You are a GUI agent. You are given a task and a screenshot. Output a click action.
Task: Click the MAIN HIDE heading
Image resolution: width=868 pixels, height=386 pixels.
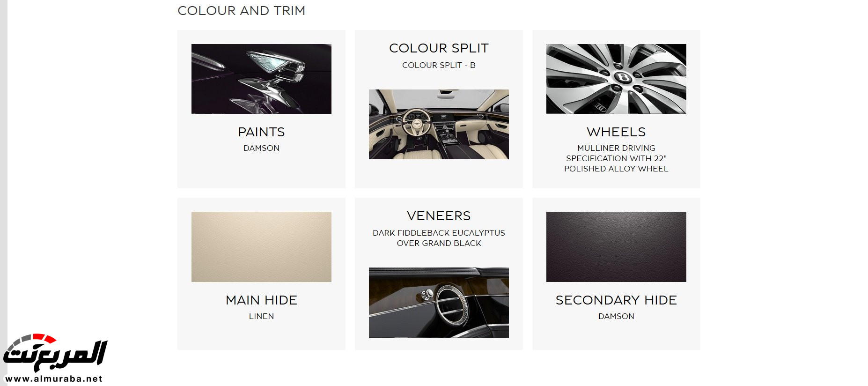click(261, 300)
